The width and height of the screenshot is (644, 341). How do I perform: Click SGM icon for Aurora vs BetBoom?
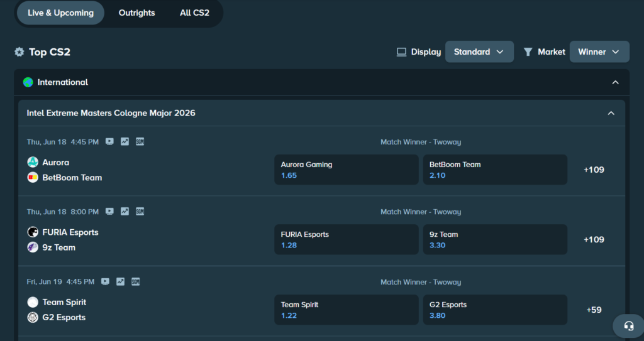(x=140, y=141)
